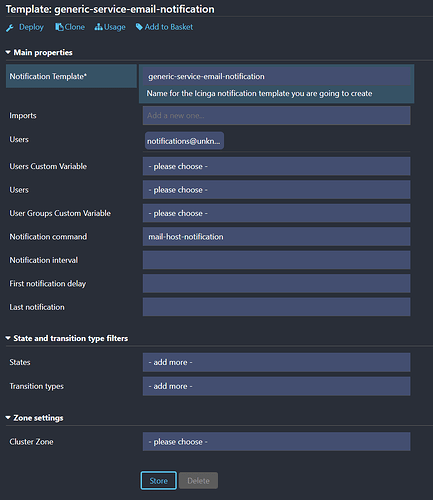Click the Notification Template name field

276,76
